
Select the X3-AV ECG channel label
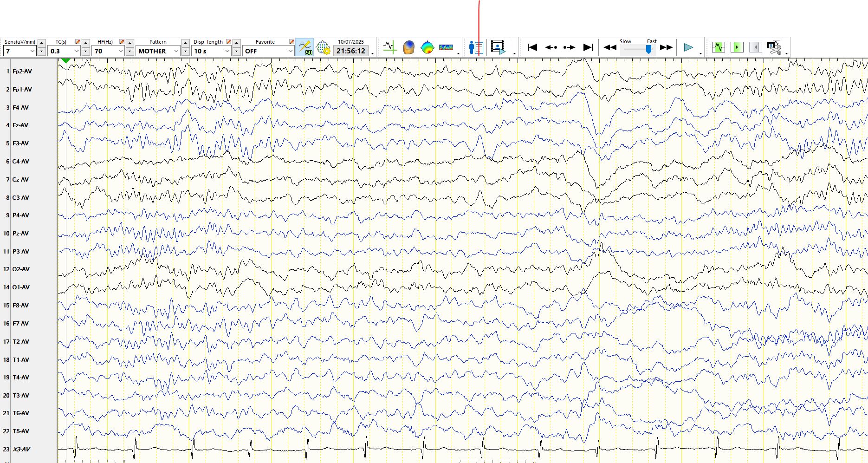(21, 450)
